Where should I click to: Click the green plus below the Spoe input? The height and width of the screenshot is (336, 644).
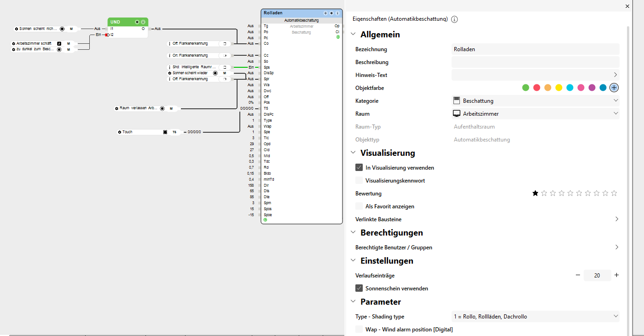[265, 220]
